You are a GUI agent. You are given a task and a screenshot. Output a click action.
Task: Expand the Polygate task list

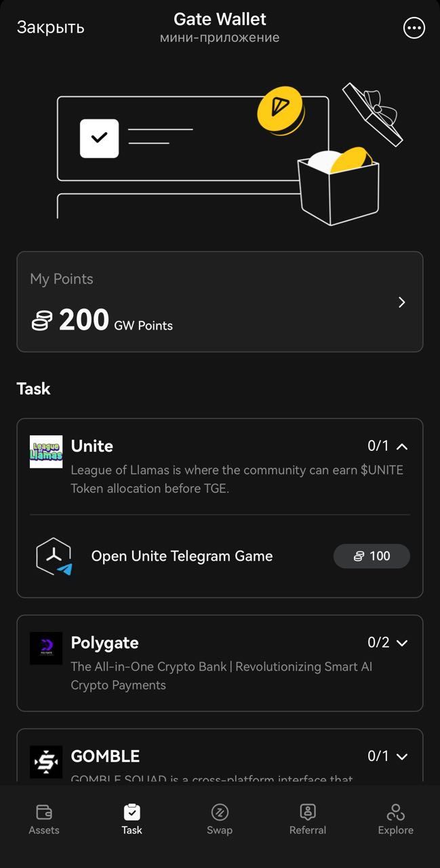pos(401,642)
